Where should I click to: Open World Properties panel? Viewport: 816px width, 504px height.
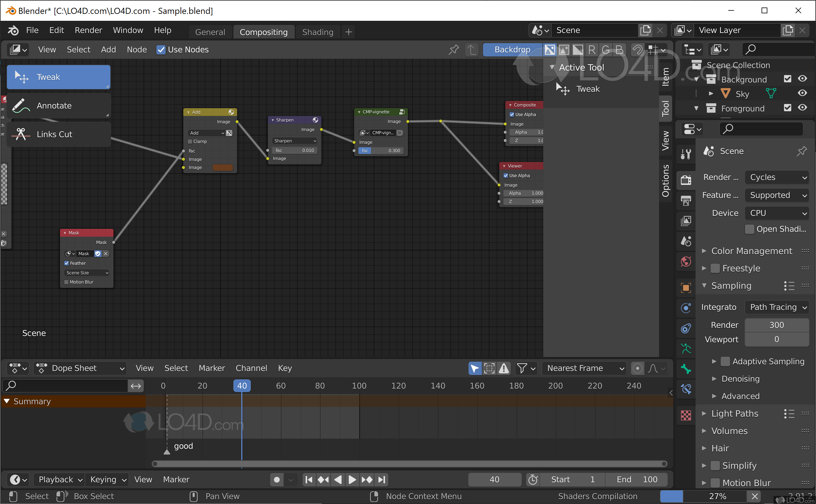pyautogui.click(x=686, y=262)
